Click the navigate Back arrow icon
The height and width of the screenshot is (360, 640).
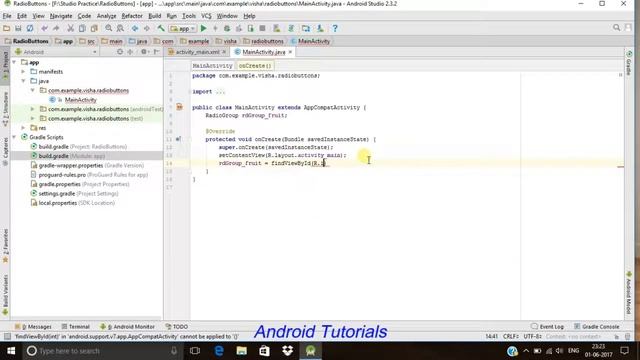135,28
